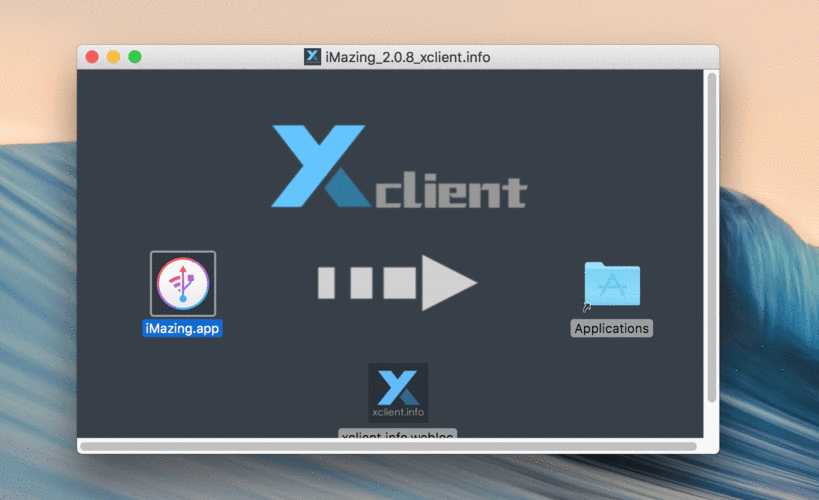The image size is (819, 500).
Task: Click the triangular arrowhead in the install graphic
Action: 449,283
